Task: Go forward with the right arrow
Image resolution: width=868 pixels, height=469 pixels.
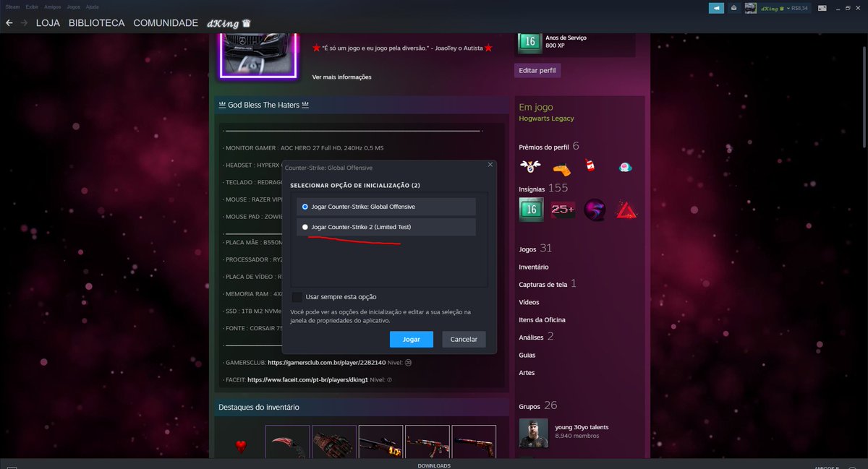Action: point(25,23)
